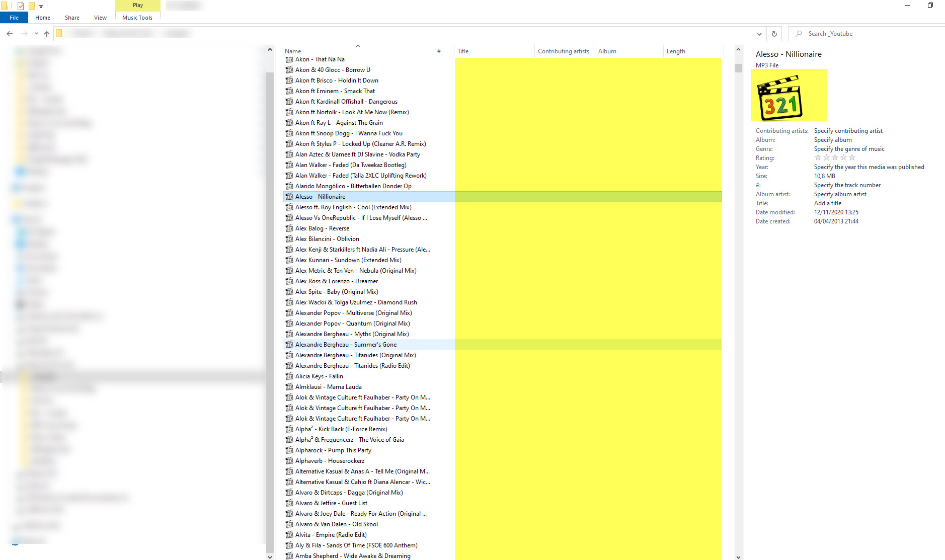
Task: Open Customize Quick Access Toolbar dropdown
Action: pos(41,6)
